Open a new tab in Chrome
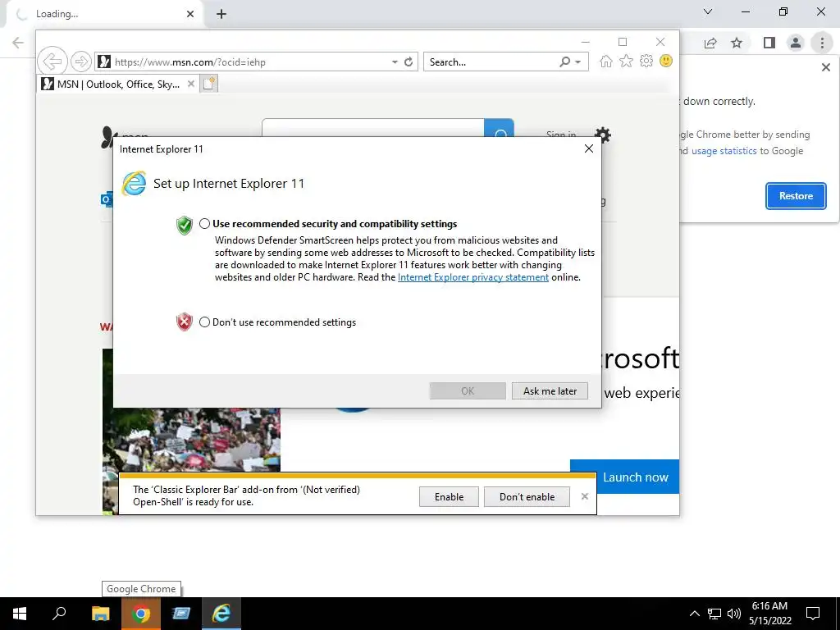Screen dimensions: 840x630 221,14
